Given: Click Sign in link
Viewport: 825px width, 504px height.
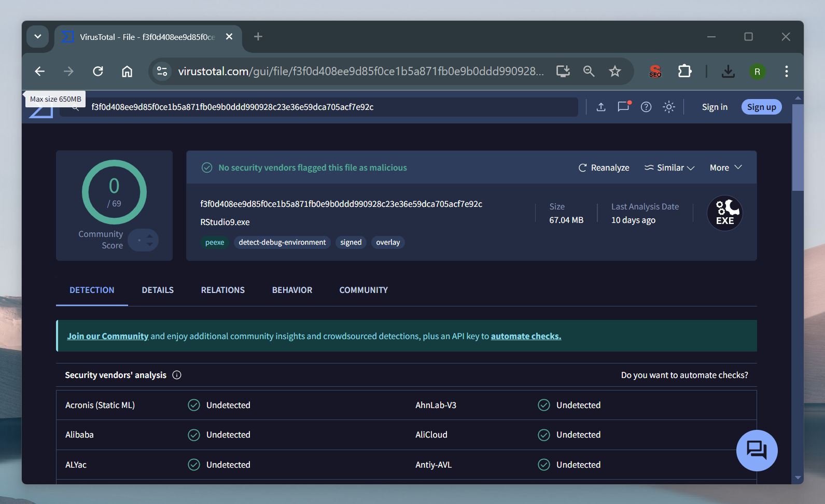Looking at the screenshot, I should (715, 107).
